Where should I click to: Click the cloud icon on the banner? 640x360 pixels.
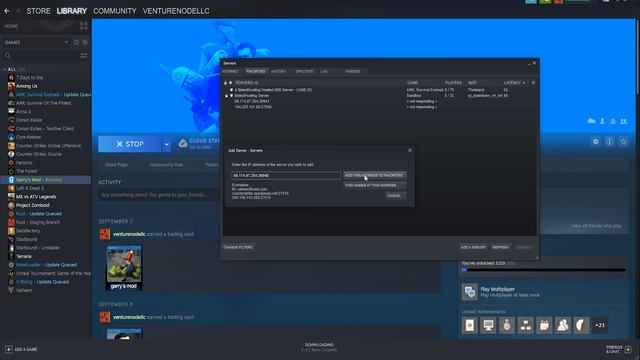(x=591, y=121)
